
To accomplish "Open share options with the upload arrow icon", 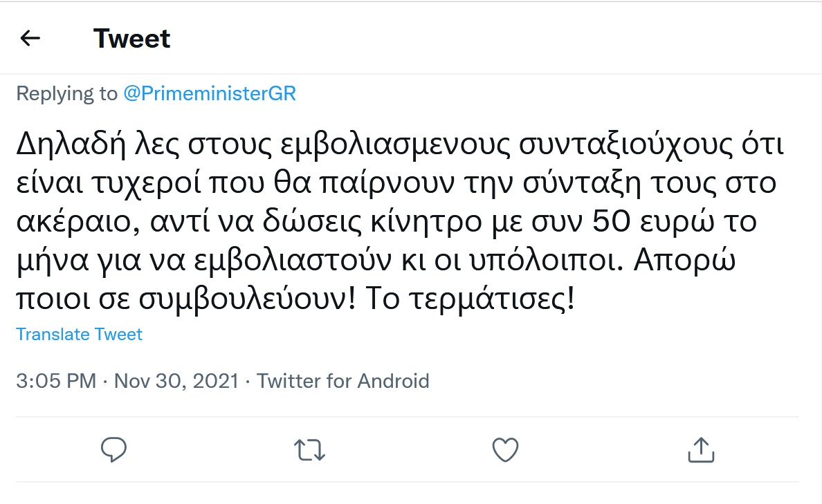I will pyautogui.click(x=700, y=449).
